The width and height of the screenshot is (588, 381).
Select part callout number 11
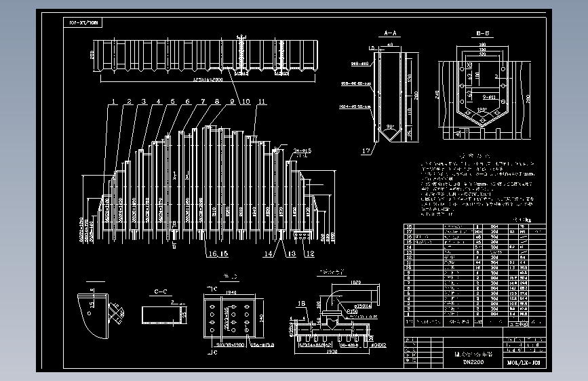262,101
